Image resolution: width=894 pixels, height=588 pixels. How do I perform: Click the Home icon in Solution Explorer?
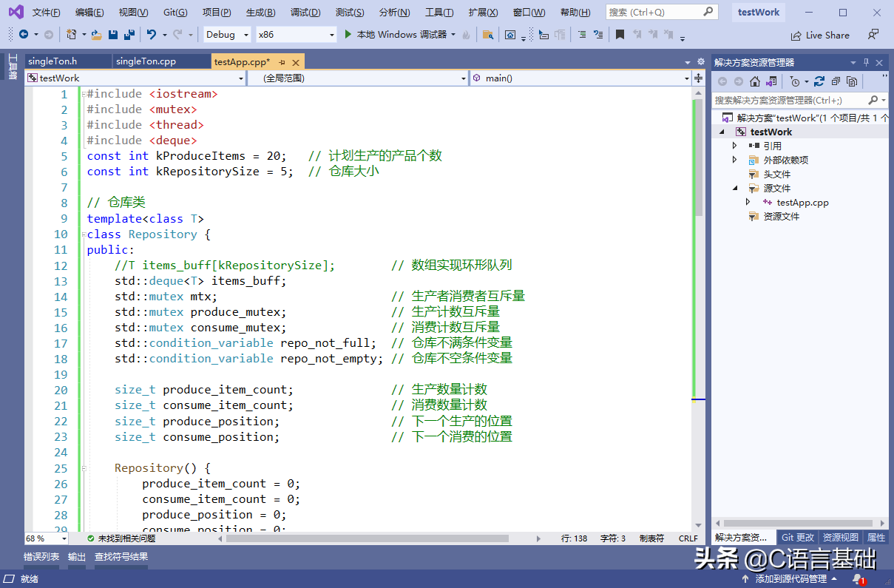(754, 81)
